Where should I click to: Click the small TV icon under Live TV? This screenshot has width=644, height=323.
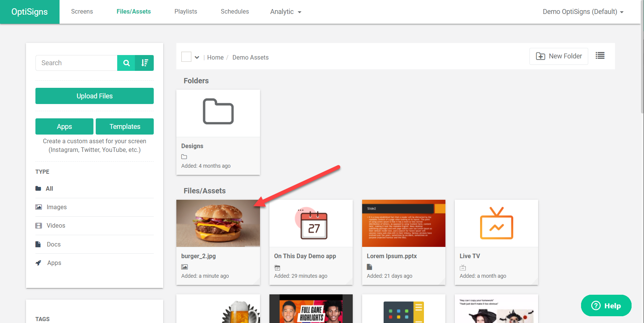pos(463,268)
